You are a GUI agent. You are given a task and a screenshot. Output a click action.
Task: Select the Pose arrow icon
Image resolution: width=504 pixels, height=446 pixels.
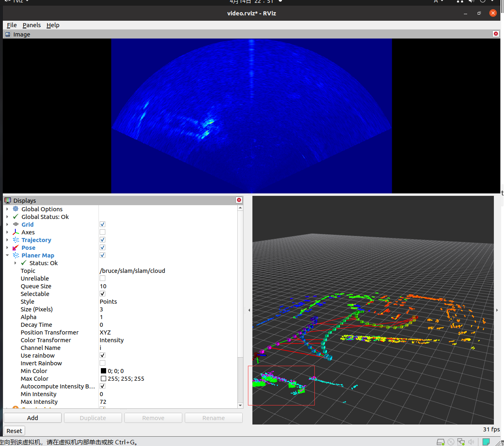[x=16, y=247]
